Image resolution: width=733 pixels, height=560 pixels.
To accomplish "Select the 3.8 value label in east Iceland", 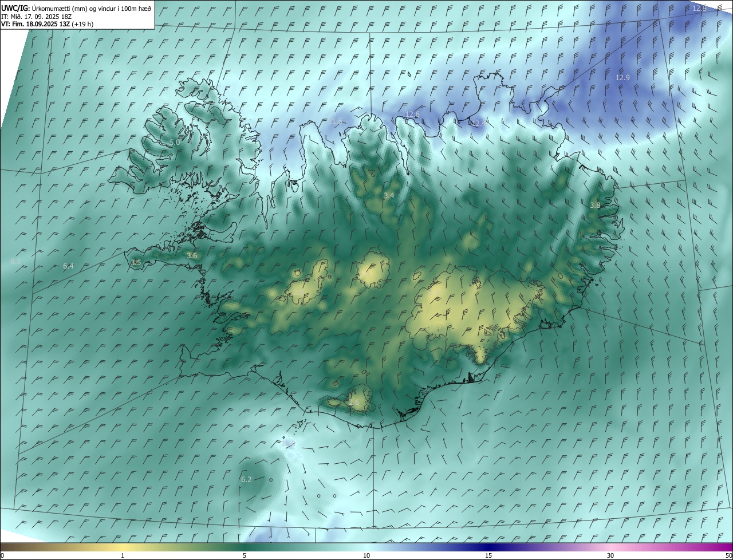I will (x=595, y=205).
